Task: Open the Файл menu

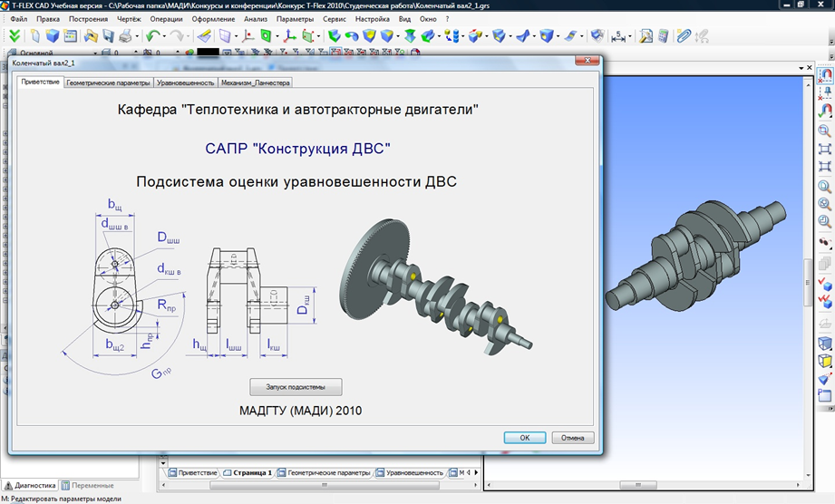Action: [19, 19]
